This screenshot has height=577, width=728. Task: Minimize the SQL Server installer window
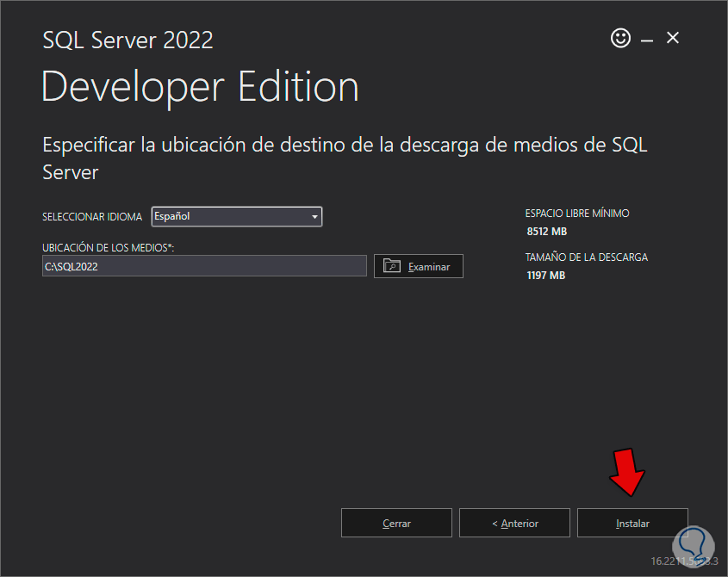(647, 40)
